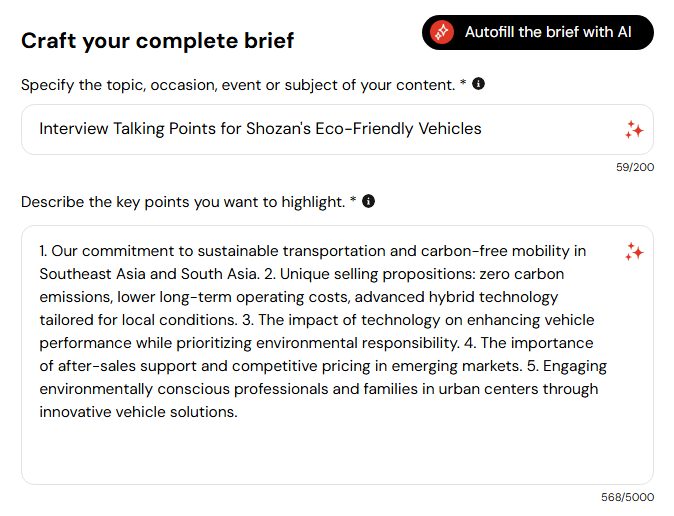Click the AI sparkle icon in topic field
Screen dimensions: 674x516
(x=634, y=129)
